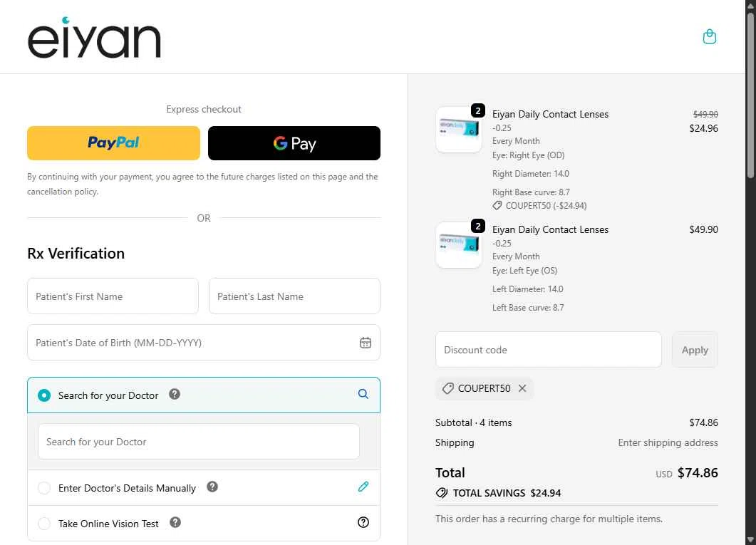The image size is (756, 545).
Task: Click the eiyan logo
Action: (x=94, y=38)
